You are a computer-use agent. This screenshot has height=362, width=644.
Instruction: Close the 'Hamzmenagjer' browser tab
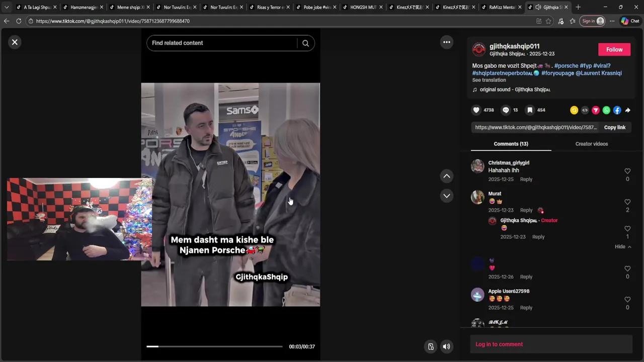coord(102,8)
